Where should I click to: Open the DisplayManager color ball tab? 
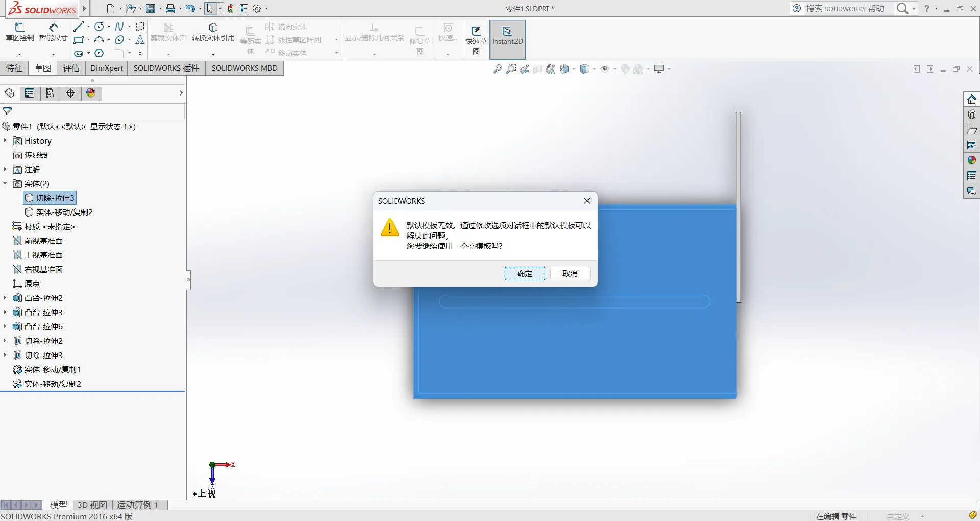tap(91, 93)
